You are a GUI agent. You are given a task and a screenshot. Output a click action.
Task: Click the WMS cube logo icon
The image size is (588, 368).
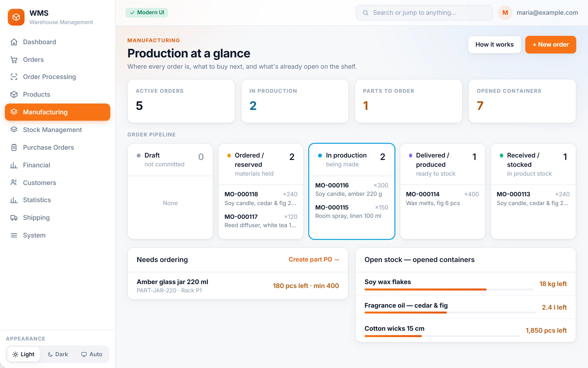tap(16, 17)
